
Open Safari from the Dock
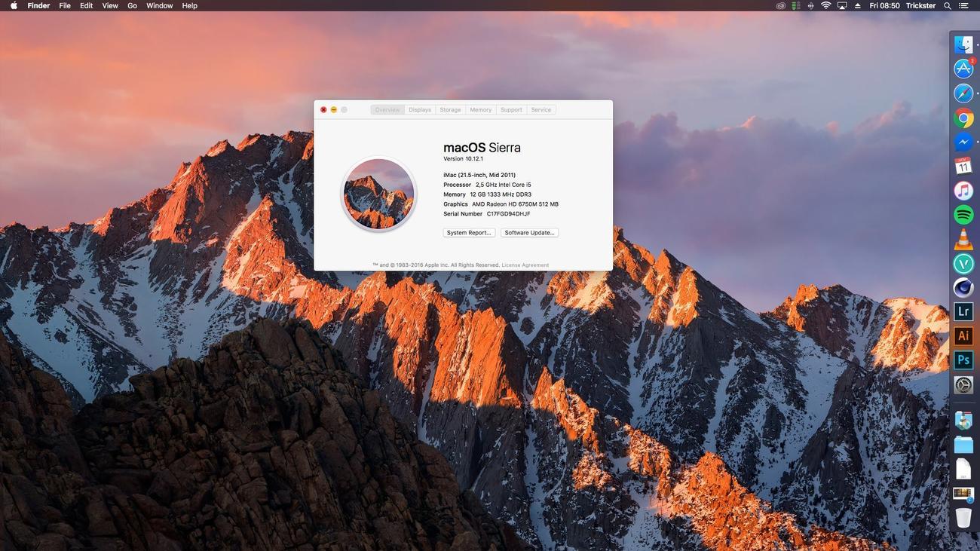click(963, 93)
